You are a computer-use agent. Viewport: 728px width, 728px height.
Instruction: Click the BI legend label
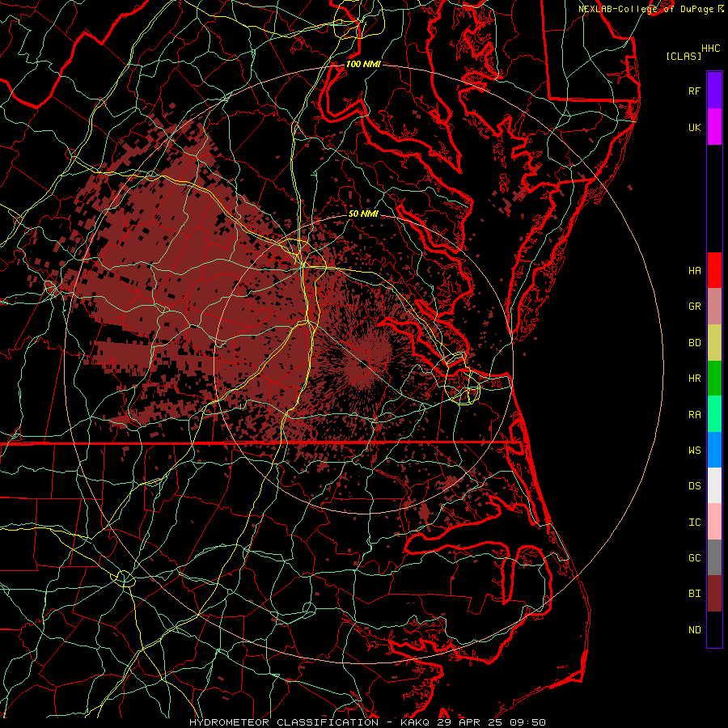[x=694, y=594]
